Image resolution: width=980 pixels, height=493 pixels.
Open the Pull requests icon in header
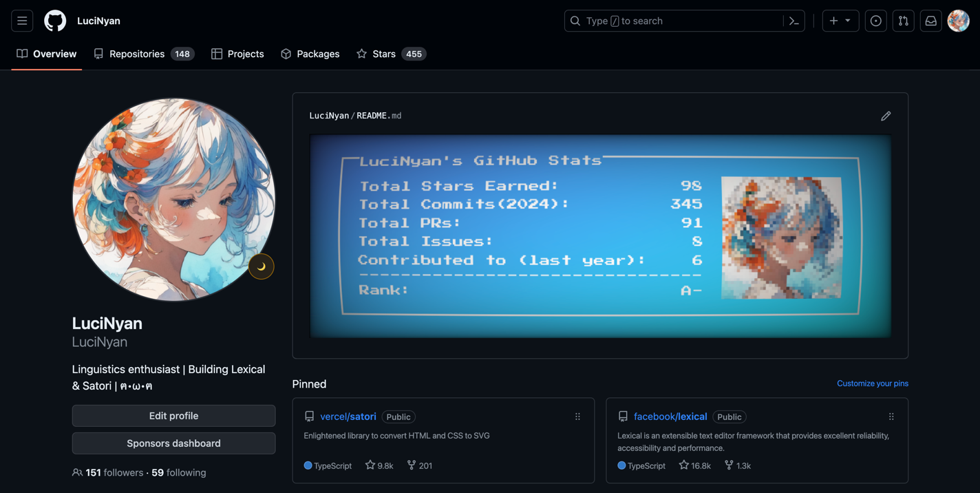point(903,21)
